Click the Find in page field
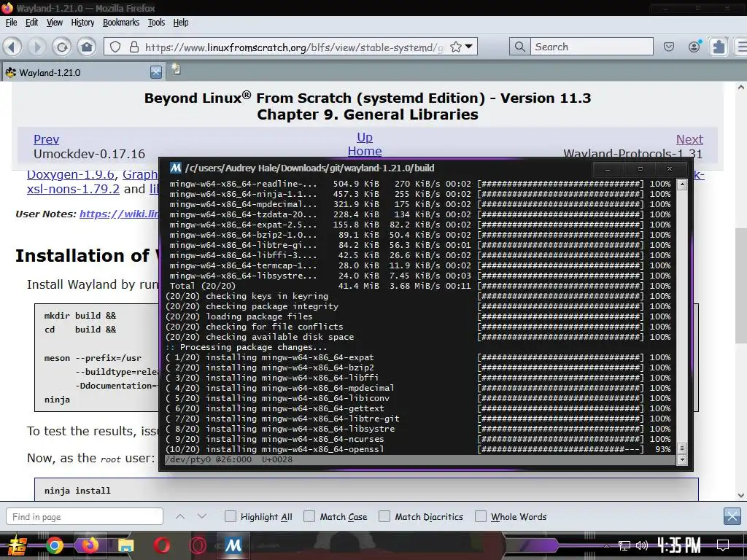Image resolution: width=747 pixels, height=560 pixels. [85, 517]
